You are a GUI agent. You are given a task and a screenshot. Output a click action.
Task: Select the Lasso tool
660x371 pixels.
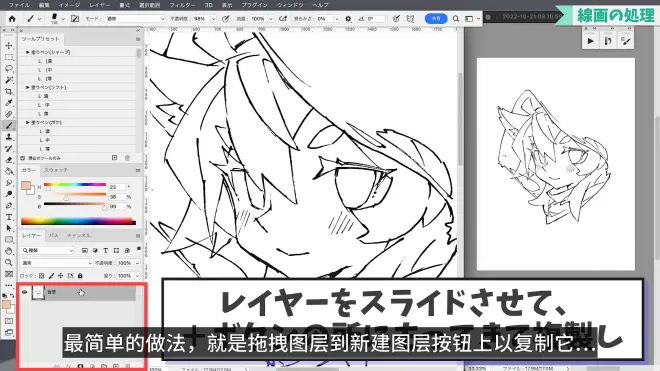pyautogui.click(x=9, y=68)
